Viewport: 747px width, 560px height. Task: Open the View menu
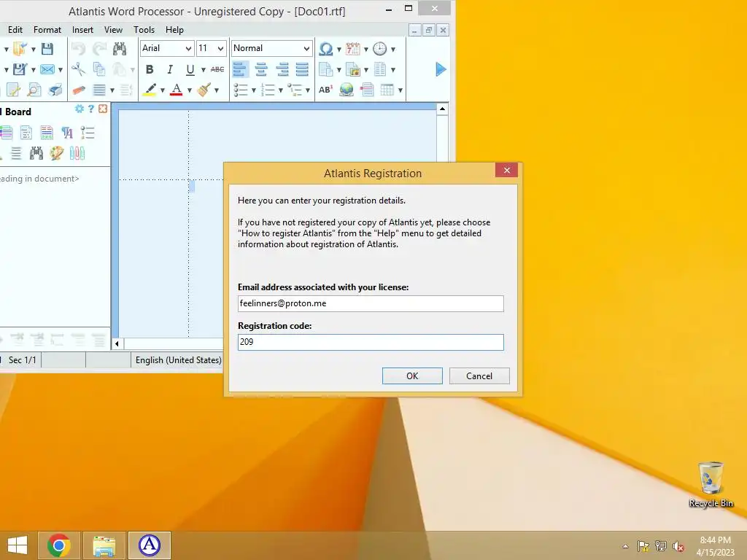point(113,29)
